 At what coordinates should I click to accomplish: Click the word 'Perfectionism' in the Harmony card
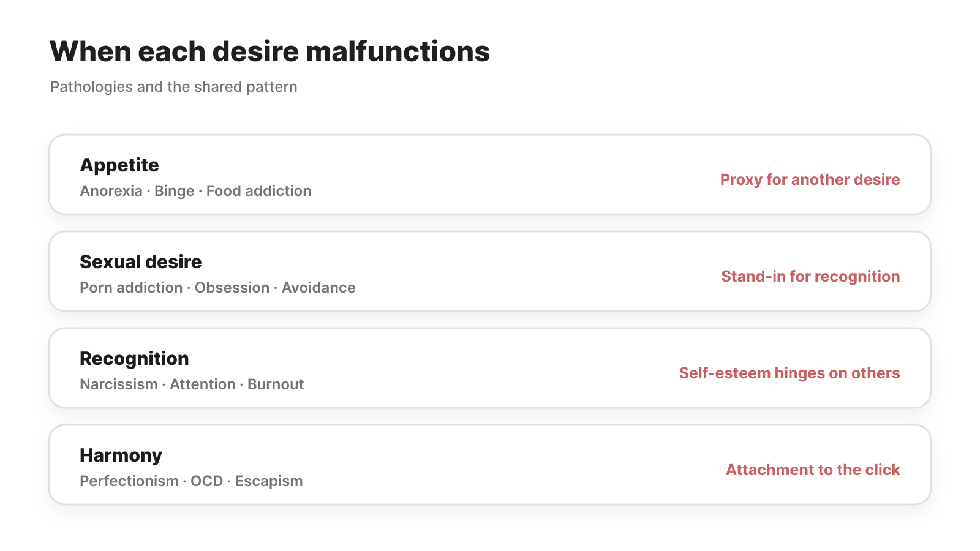pos(129,481)
